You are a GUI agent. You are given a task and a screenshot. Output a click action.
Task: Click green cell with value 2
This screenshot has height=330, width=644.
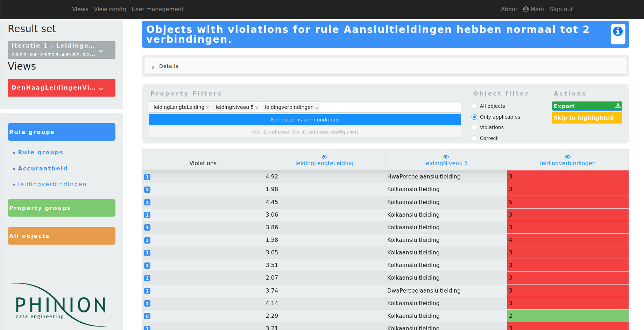click(568, 316)
